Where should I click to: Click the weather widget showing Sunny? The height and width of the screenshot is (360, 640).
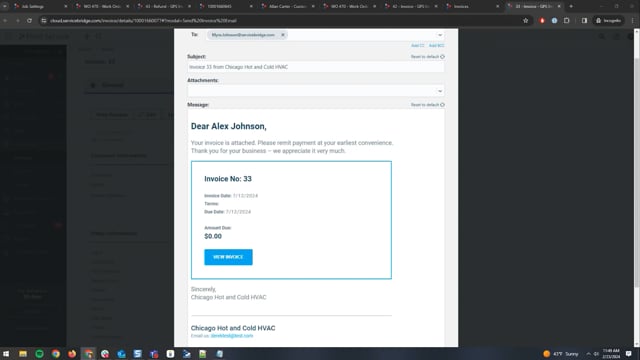coord(561,354)
